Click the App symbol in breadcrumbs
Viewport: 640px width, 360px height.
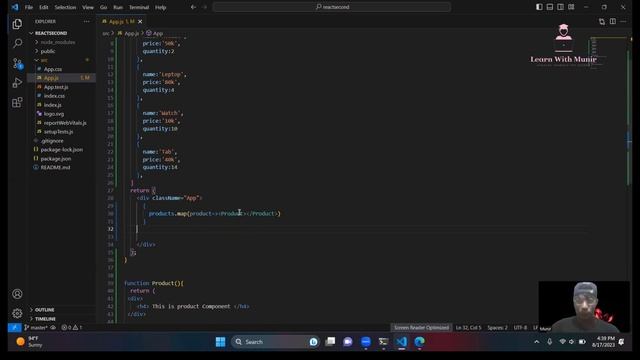[x=155, y=33]
